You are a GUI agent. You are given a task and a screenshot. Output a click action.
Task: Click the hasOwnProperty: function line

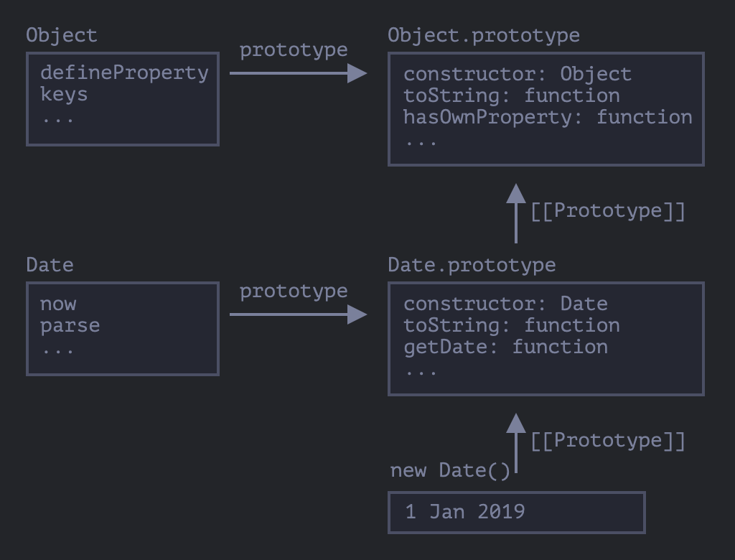548,117
